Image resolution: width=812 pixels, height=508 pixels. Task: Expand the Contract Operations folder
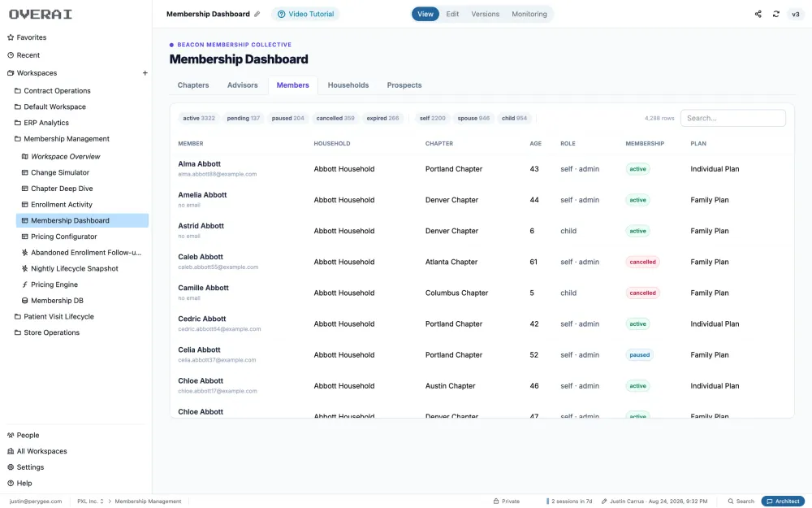pos(52,91)
